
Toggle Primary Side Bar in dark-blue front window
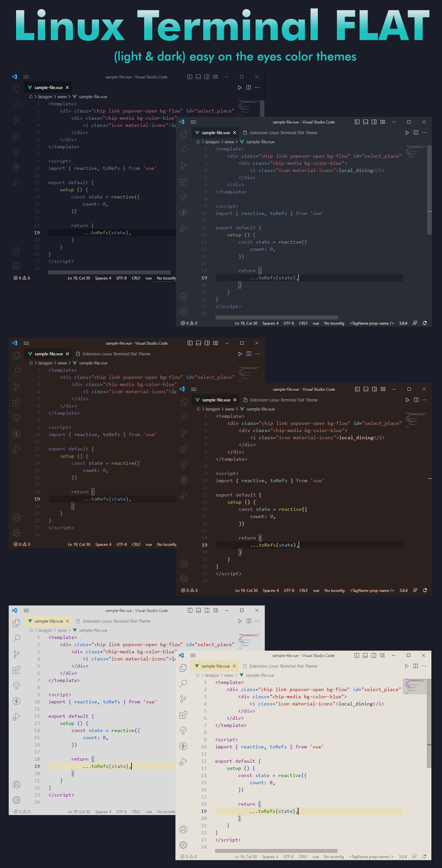tap(357, 122)
